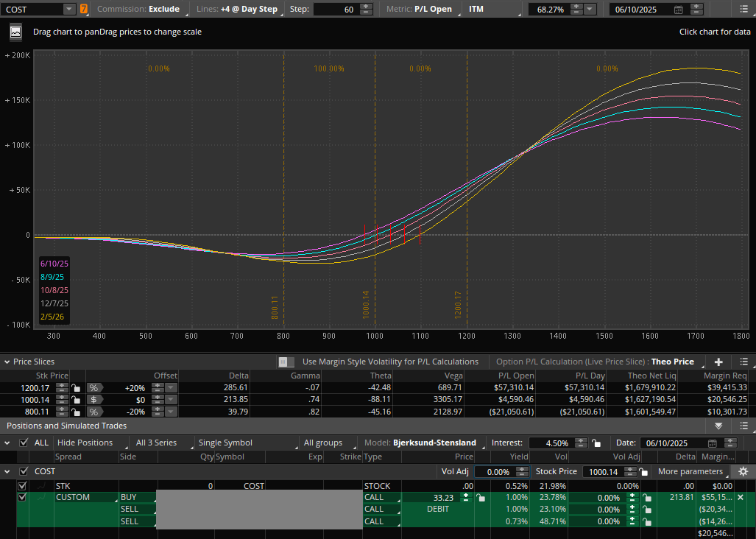Toggle the Vol Adj lock on the last SELL CALL leg
Viewport: 756px width, 539px height.
pyautogui.click(x=646, y=521)
